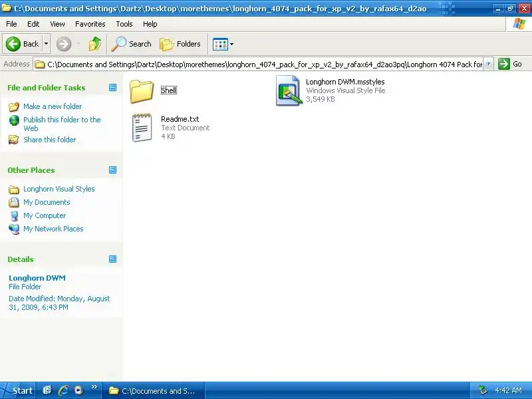Click the My Documents icon in sidebar
Screen dimensions: 532x399
(13, 202)
